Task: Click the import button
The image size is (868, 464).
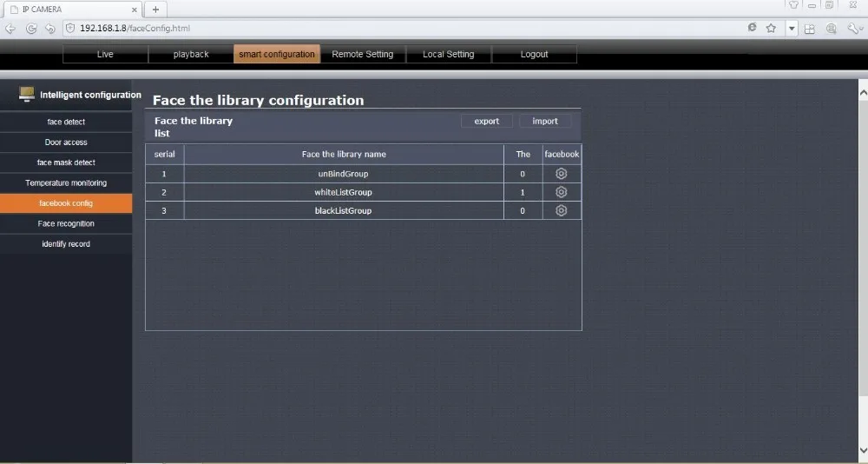Action: (545, 121)
